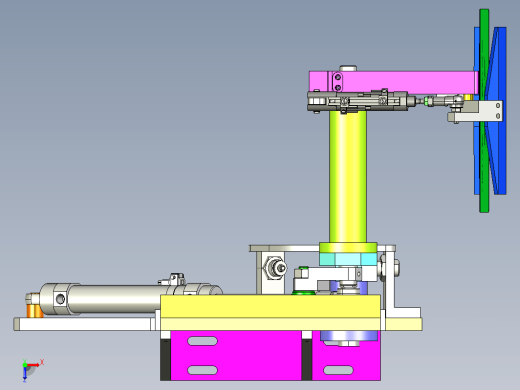The image size is (520, 390).
Task: Select the black strip between magenta brackets
Action: (x=307, y=359)
